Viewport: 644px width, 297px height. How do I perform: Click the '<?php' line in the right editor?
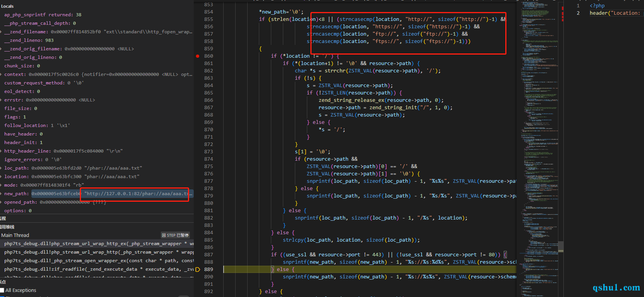[x=597, y=6]
